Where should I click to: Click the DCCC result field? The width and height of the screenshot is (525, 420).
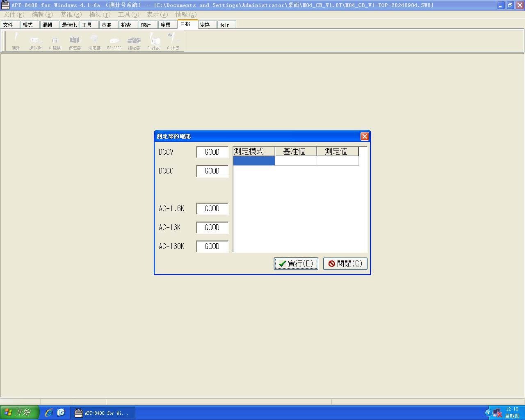pyautogui.click(x=212, y=171)
